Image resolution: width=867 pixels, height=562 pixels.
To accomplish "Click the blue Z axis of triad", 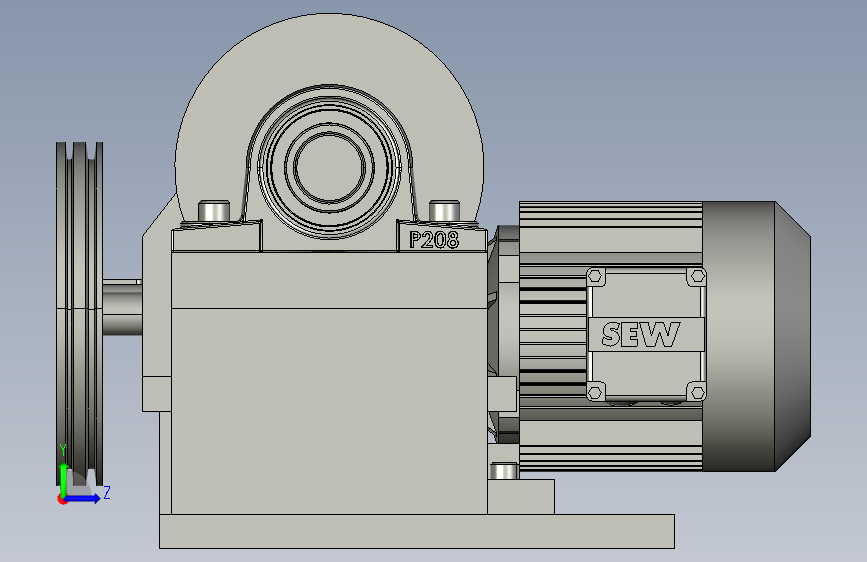I will point(83,498).
